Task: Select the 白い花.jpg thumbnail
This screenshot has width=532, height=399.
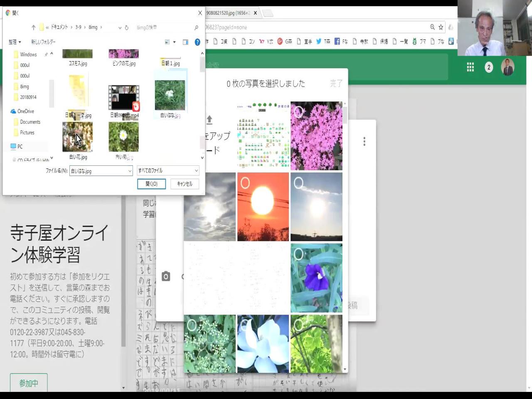Action: [78, 137]
